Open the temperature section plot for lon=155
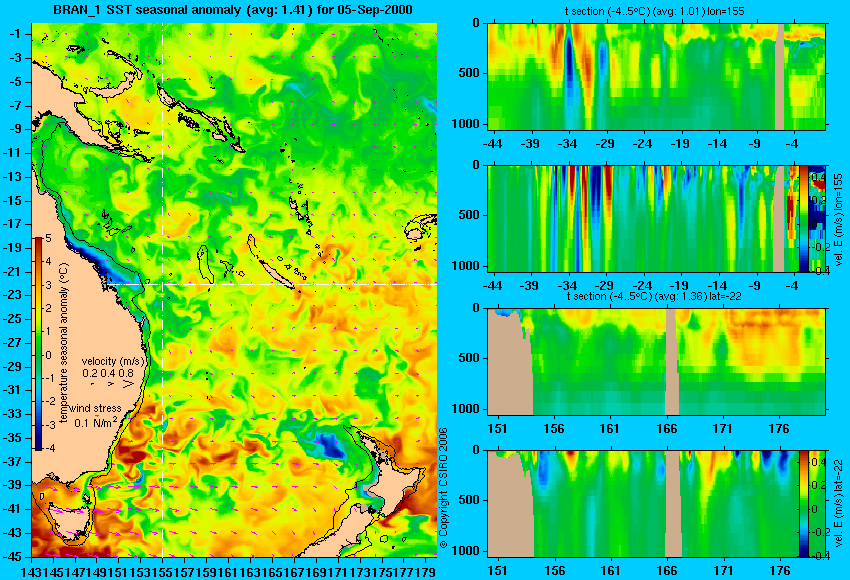This screenshot has height=580, width=850. [656, 76]
